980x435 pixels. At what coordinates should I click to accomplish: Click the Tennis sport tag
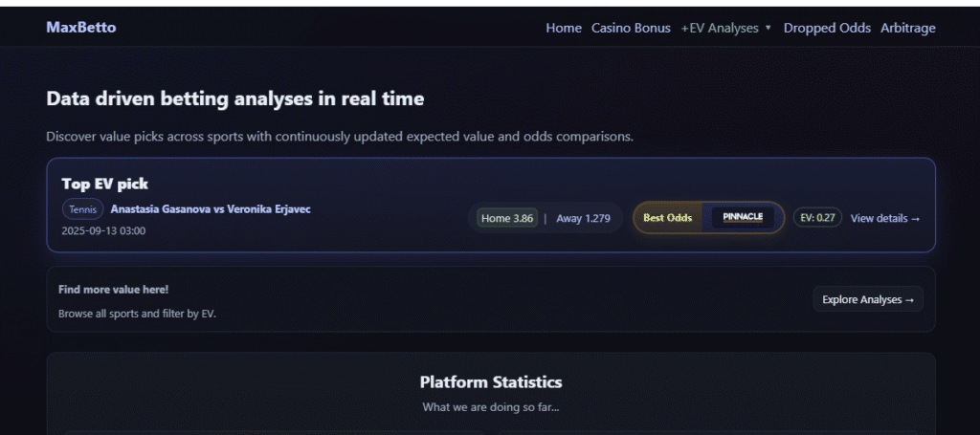tap(83, 209)
